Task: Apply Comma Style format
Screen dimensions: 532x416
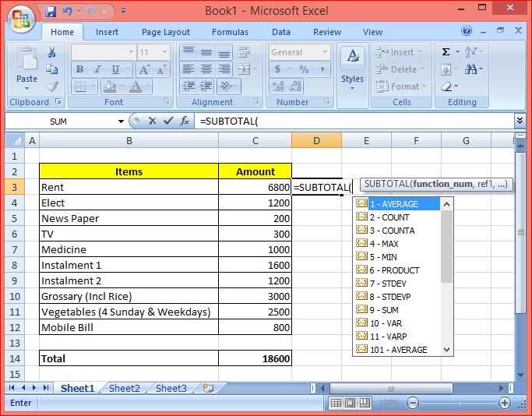Action: [x=322, y=69]
